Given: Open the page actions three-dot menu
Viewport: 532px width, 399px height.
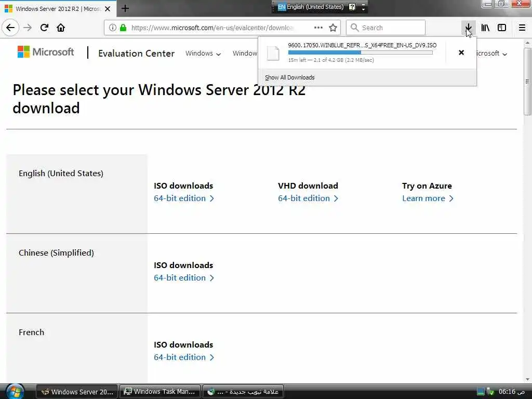Looking at the screenshot, I should [318, 28].
